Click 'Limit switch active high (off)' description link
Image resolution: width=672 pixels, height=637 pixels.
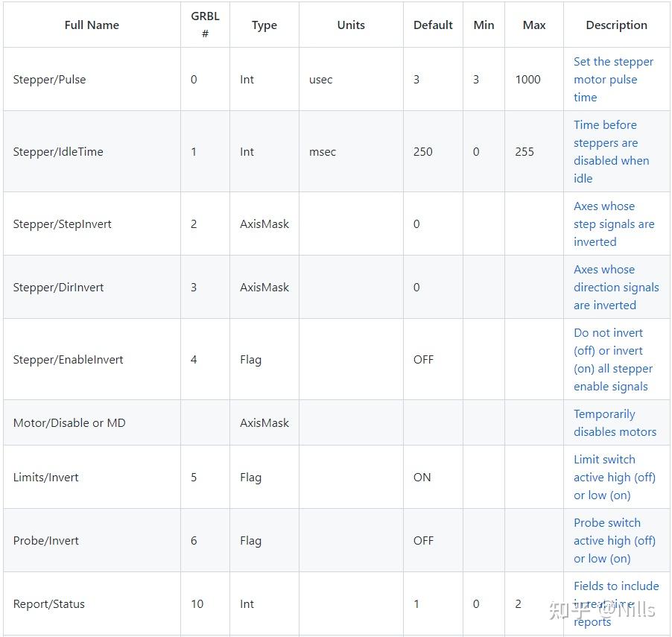click(614, 478)
